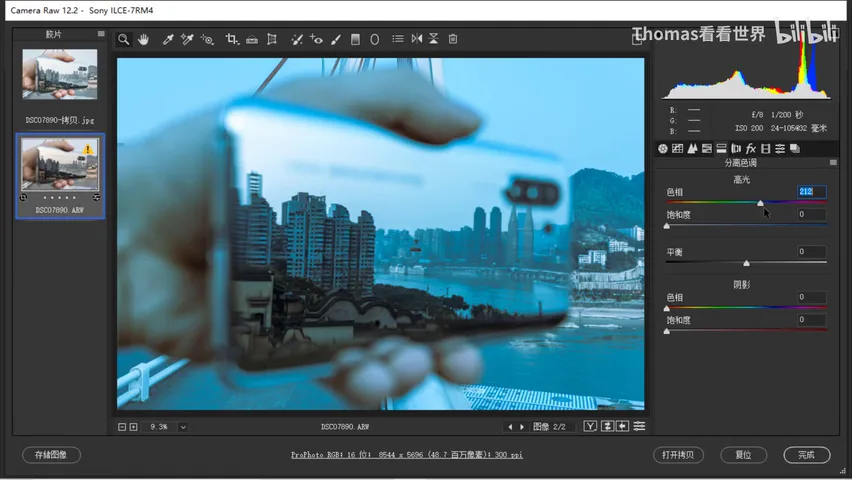Open the Lens Corrections panel tab
Viewport: 852px width, 480px height.
coord(736,148)
